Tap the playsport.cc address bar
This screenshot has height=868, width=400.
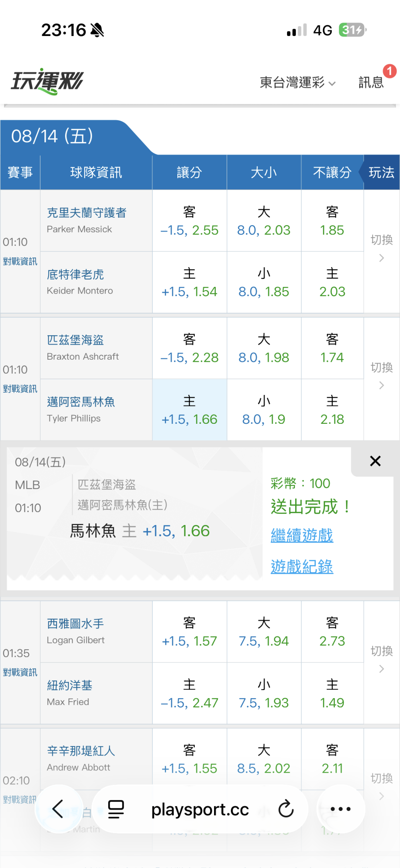[200, 809]
